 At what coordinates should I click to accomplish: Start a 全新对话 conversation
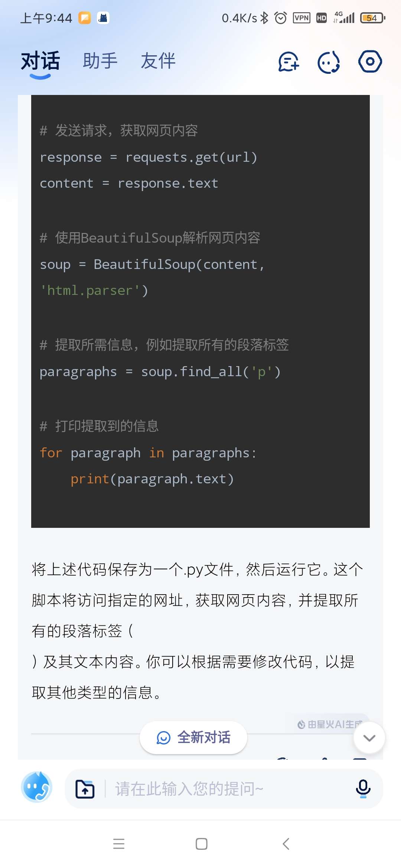(x=193, y=738)
